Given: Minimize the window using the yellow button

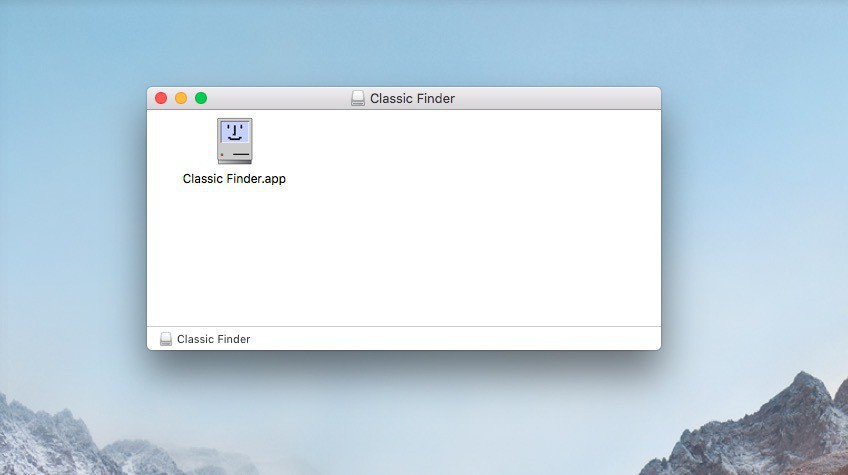Looking at the screenshot, I should click(181, 98).
